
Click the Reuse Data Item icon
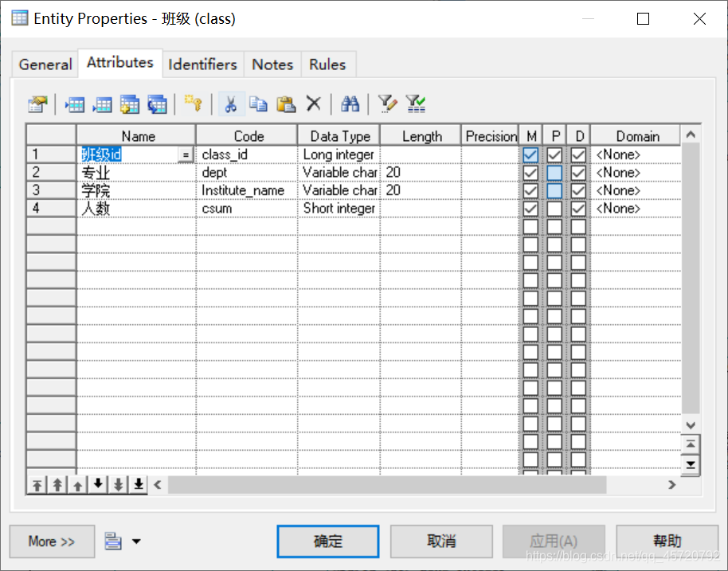(x=157, y=104)
